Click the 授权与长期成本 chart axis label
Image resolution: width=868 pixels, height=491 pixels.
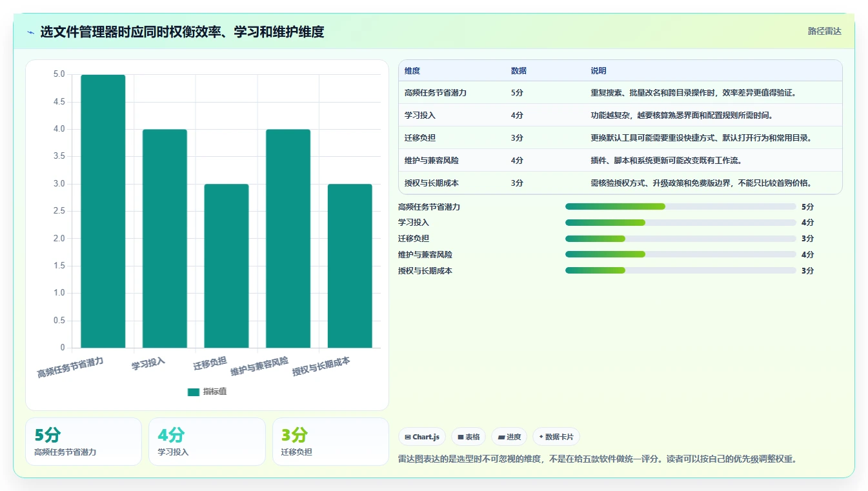[x=321, y=366]
